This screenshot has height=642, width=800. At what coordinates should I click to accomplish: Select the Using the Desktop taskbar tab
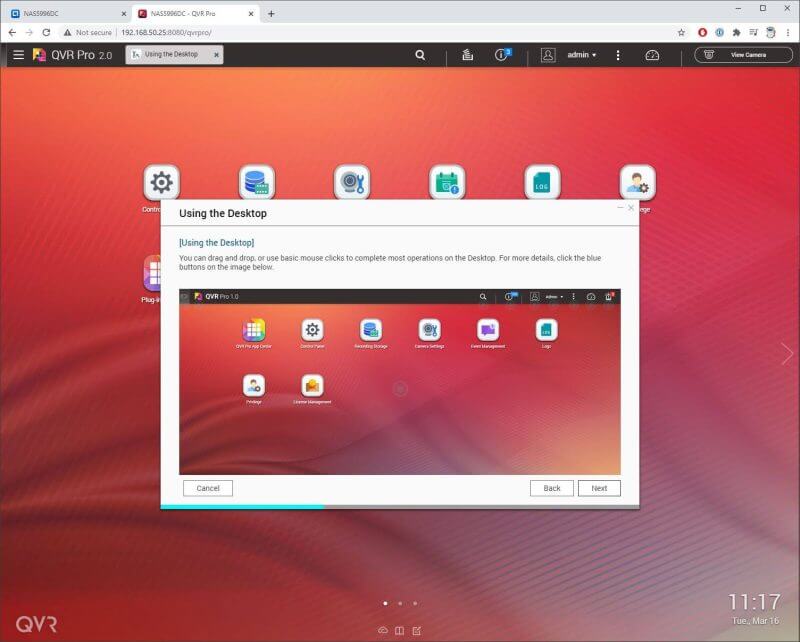[174, 54]
